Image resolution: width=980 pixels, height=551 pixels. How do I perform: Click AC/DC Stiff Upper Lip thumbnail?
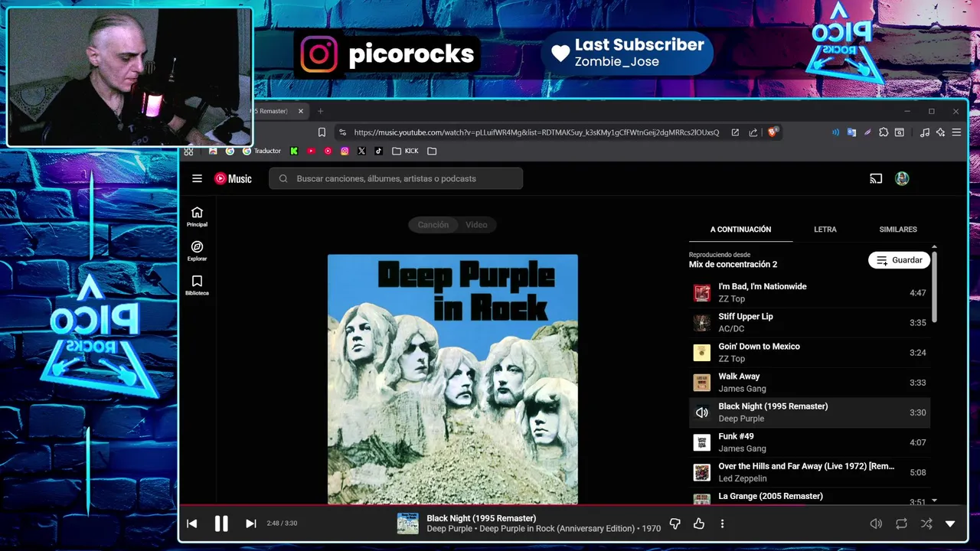[701, 322]
